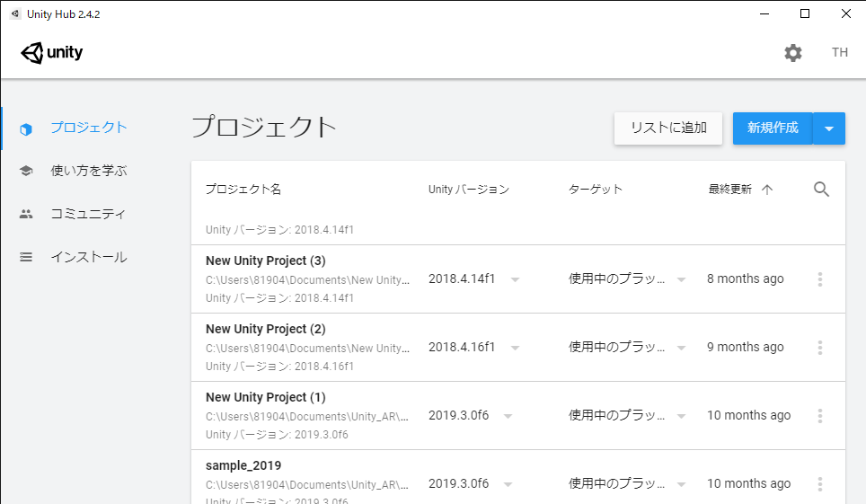866x504 pixels.
Task: Open project sample_2019
Action: (x=243, y=466)
